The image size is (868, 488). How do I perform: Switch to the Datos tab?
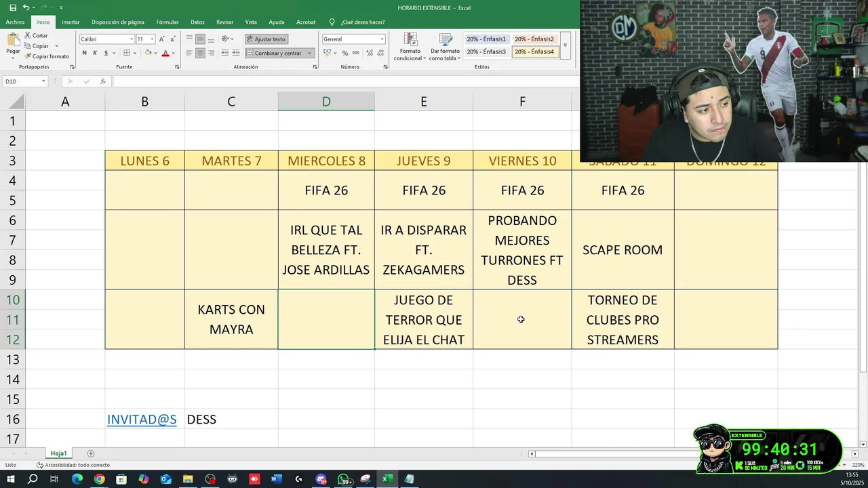pos(197,22)
